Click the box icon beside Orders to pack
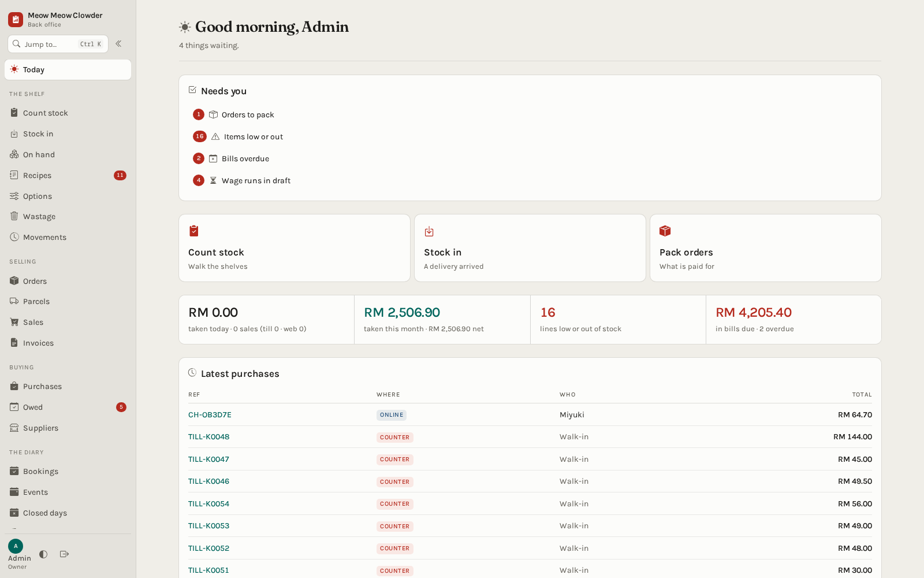The width and height of the screenshot is (924, 578). [213, 114]
